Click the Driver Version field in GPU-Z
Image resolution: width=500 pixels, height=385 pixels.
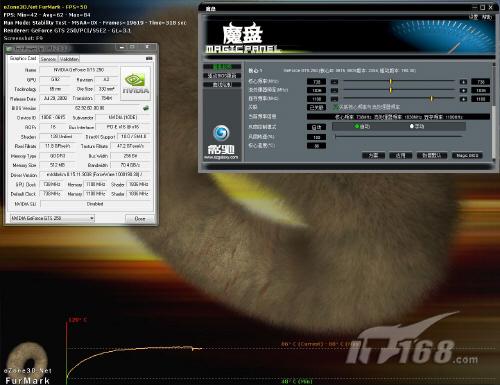pos(95,174)
